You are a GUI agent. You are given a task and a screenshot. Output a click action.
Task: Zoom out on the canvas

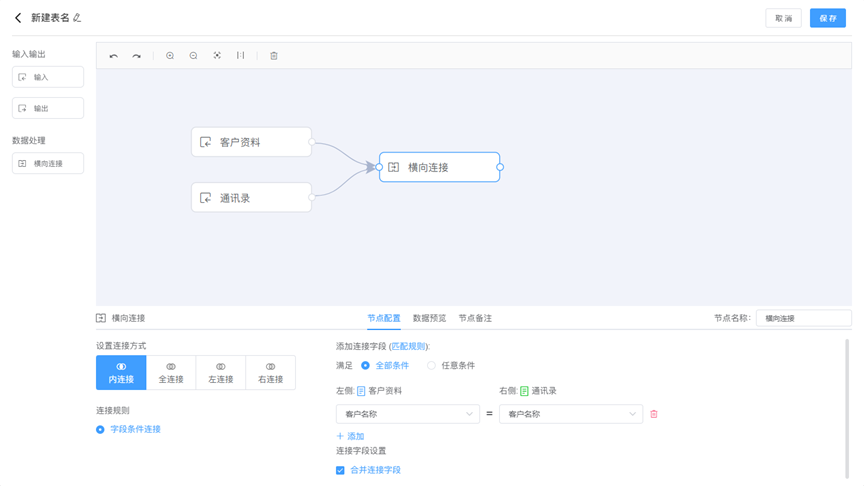coord(193,56)
